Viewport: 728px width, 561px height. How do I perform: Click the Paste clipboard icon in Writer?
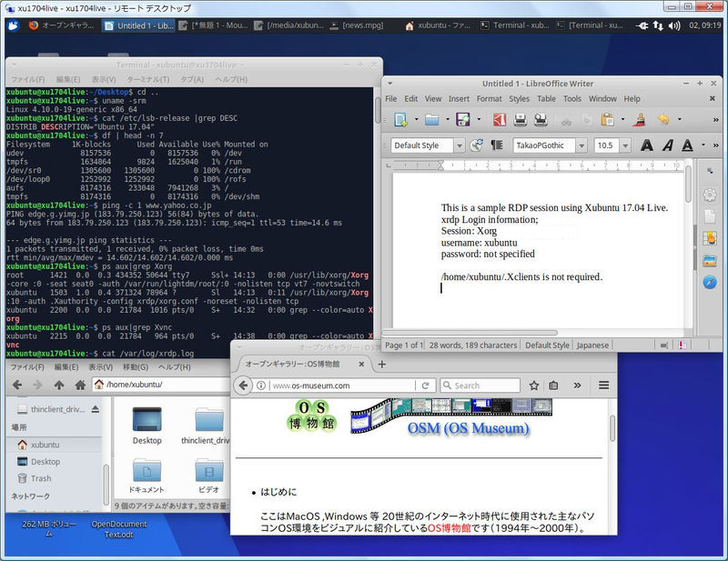607,120
